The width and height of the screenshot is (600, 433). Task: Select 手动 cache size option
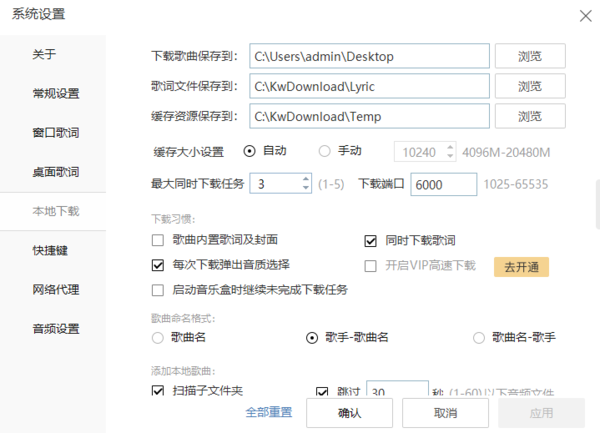click(x=324, y=151)
